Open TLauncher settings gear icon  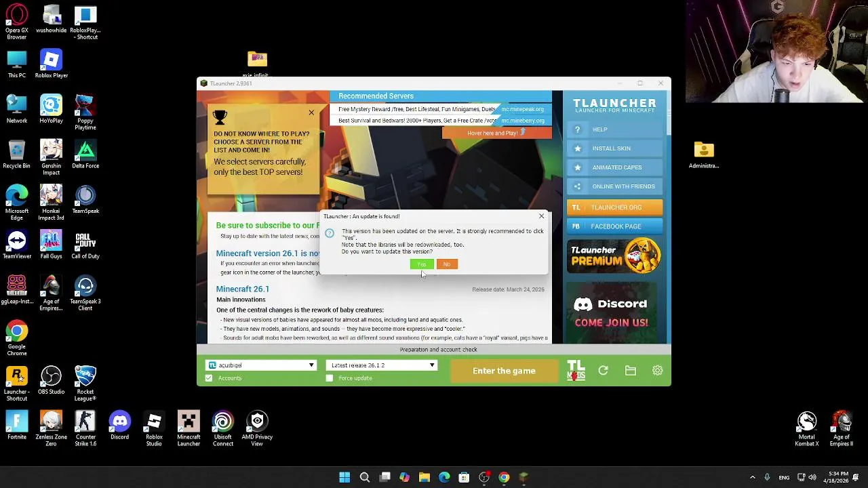coord(657,371)
